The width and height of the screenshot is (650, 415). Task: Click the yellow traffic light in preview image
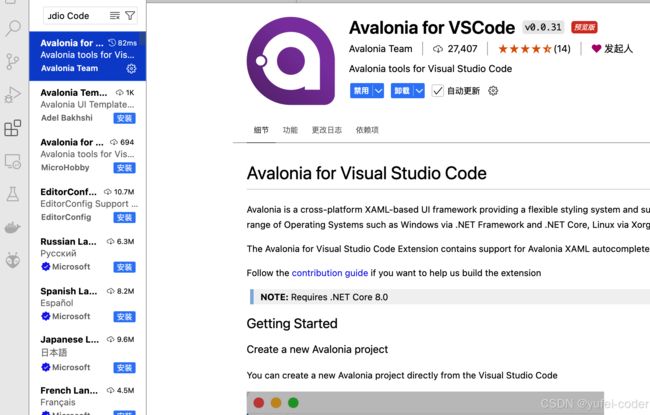coord(276,403)
